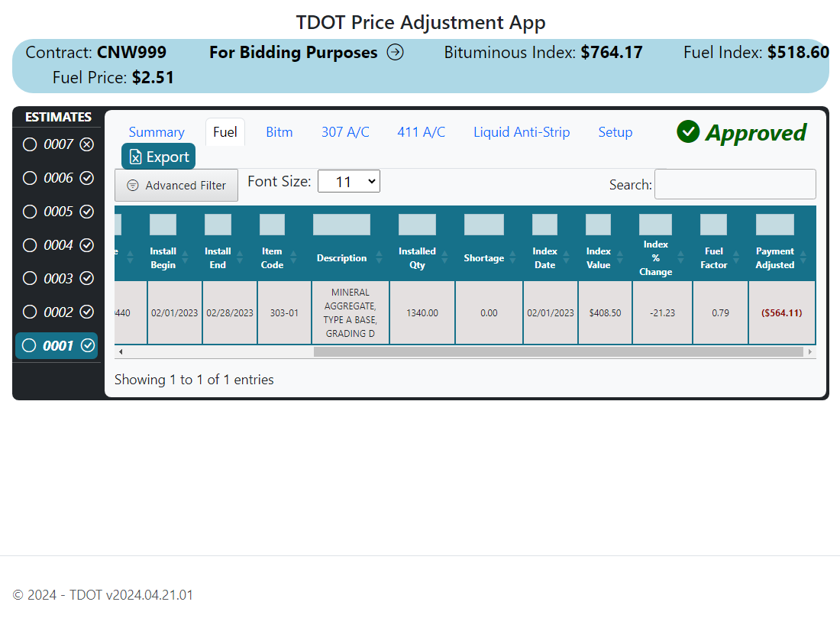840x631 pixels.
Task: Click the checkmark icon for estimate 0003
Action: tap(87, 278)
